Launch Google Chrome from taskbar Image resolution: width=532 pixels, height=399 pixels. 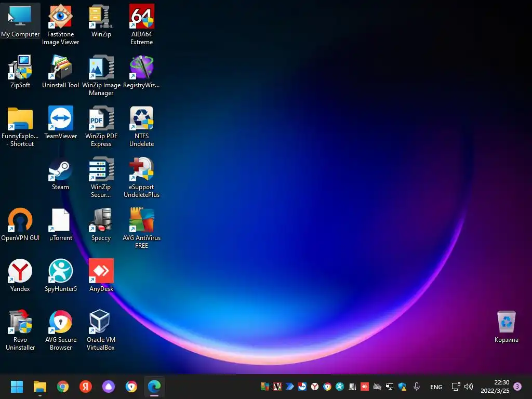63,387
